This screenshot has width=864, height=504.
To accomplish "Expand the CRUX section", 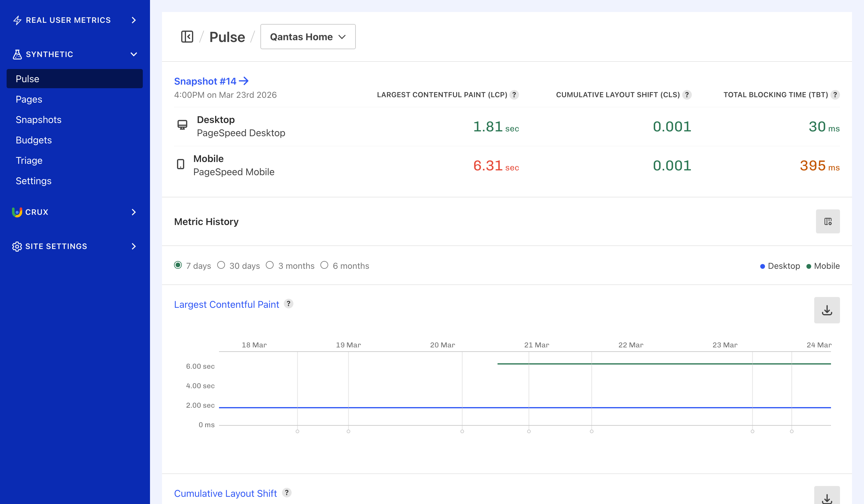I will [134, 212].
